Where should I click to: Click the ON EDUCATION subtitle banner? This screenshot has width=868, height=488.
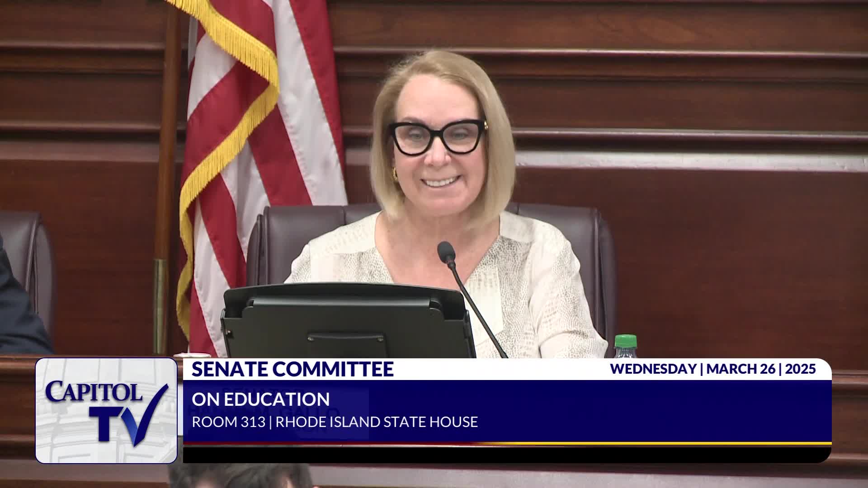(x=261, y=399)
